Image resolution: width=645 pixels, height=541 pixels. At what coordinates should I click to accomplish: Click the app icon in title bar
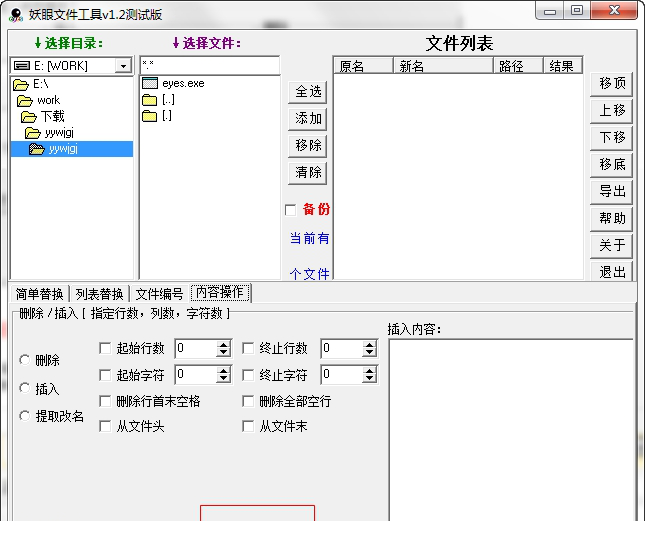[x=16, y=15]
